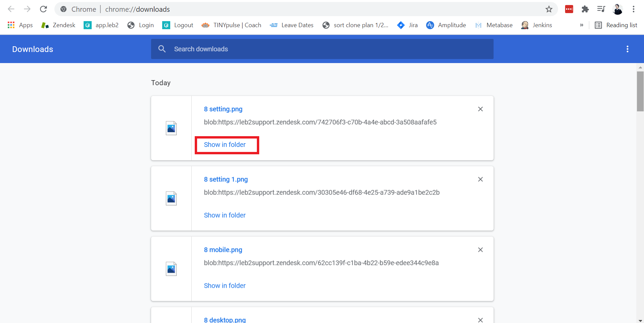Open the app.leb2 bookmark
This screenshot has height=323, width=644.
point(101,25)
